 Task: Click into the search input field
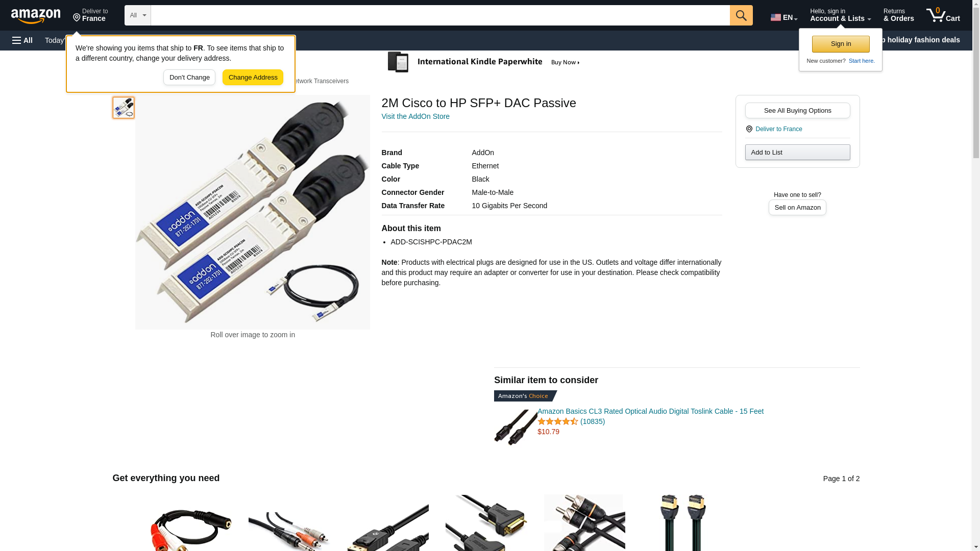[440, 15]
